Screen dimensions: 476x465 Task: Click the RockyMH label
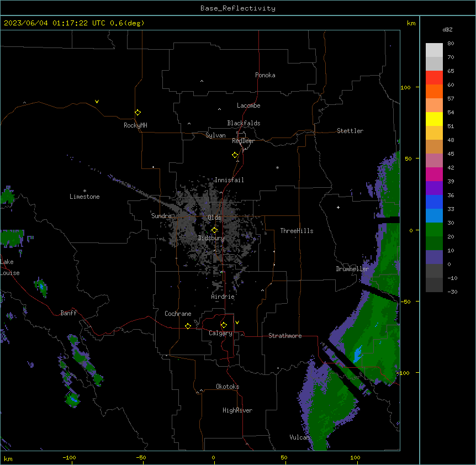tap(135, 125)
